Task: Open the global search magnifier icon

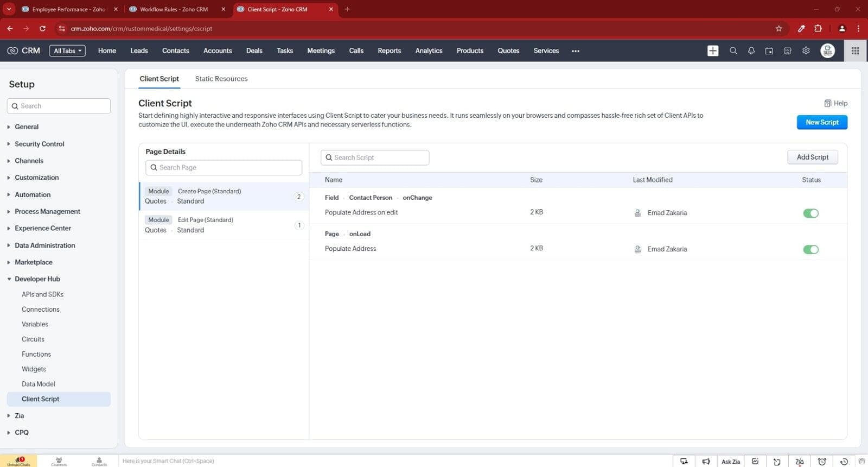Action: [733, 51]
